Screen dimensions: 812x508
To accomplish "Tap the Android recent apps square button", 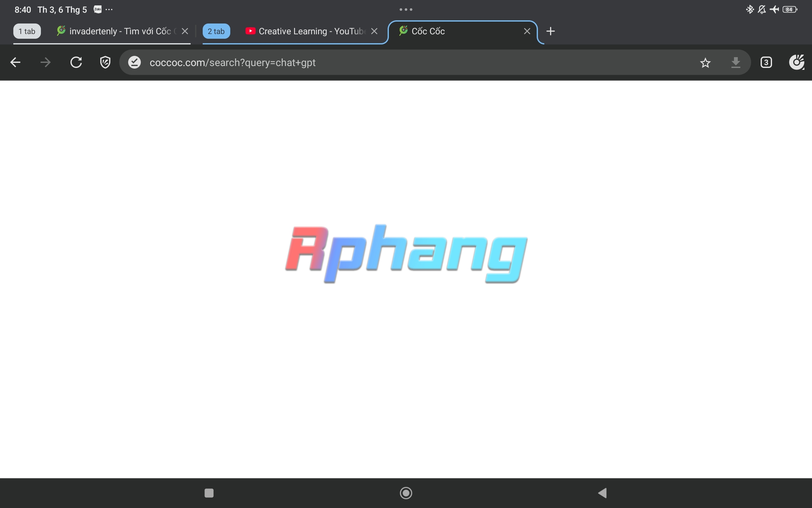I will [x=209, y=493].
